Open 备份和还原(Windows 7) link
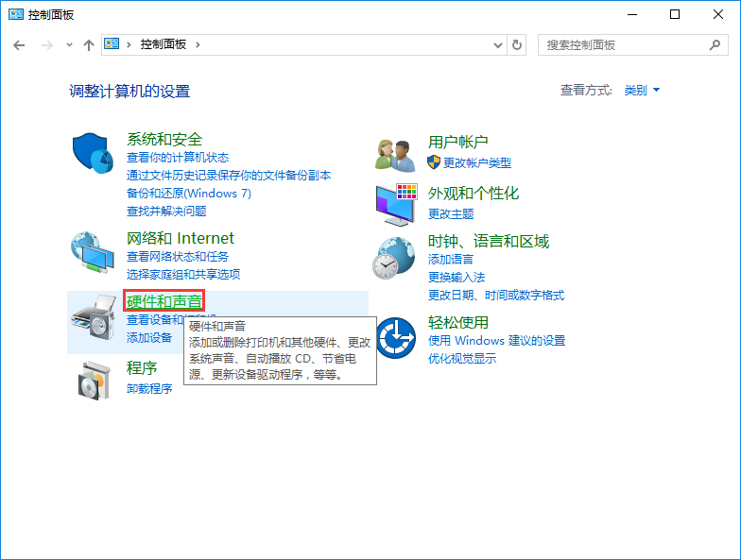The image size is (741, 560). tap(189, 193)
